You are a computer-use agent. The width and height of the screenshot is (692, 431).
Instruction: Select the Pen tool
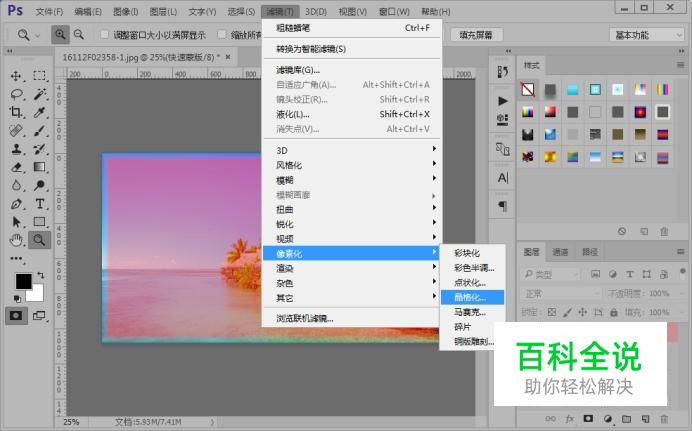pos(16,203)
